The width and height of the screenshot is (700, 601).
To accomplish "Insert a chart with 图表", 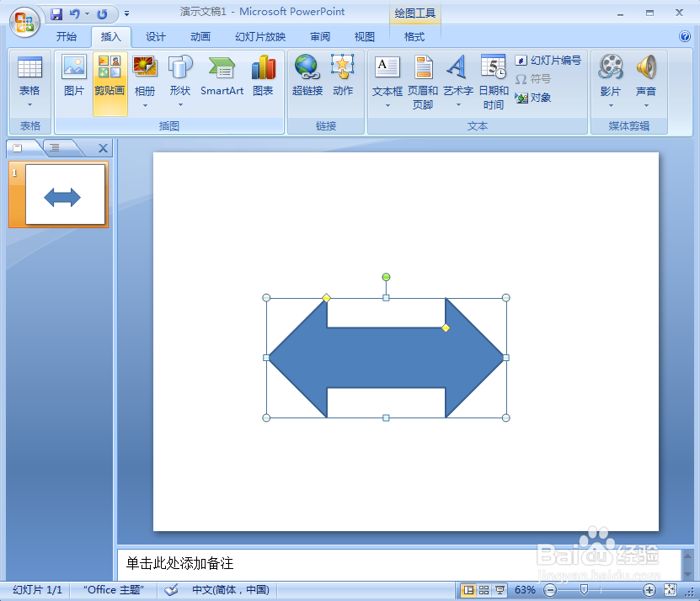I will [x=263, y=83].
